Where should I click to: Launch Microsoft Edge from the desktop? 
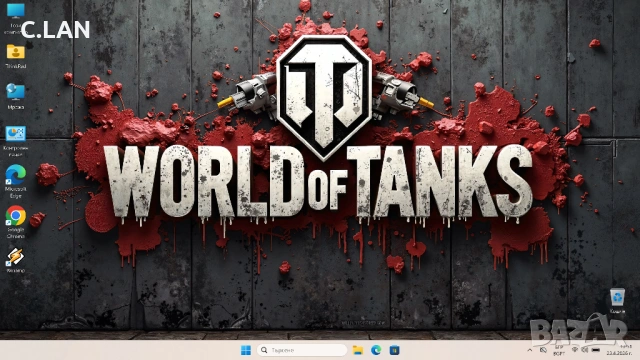click(x=16, y=181)
